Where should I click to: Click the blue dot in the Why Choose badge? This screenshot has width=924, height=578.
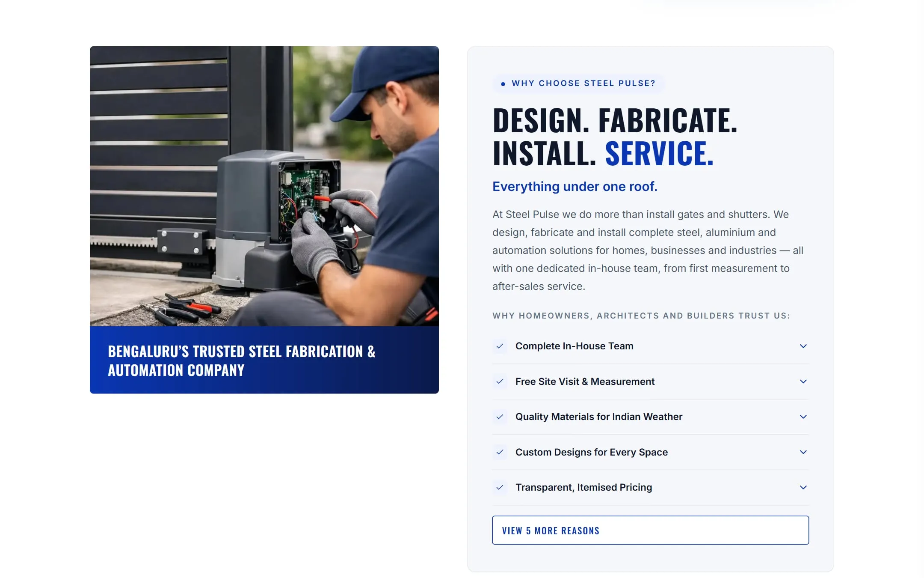503,84
